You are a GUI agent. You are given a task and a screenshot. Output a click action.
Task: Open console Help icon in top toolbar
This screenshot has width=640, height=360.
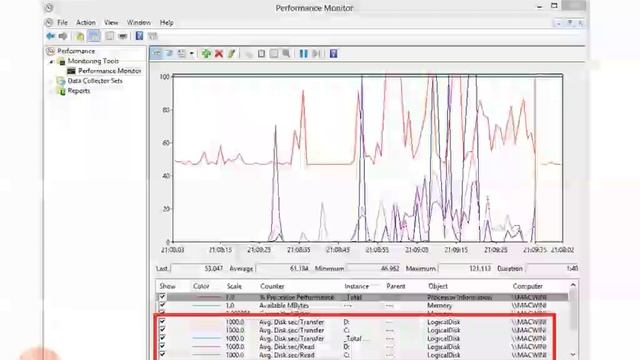click(x=139, y=36)
